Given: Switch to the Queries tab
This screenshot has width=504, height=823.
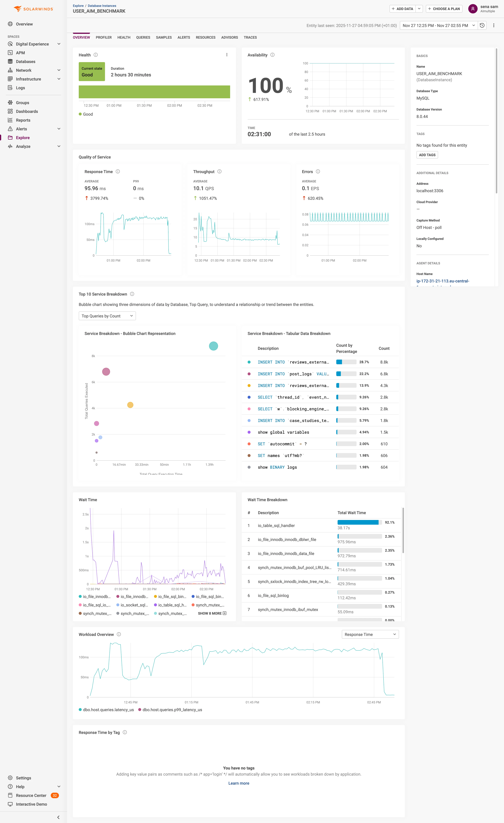Looking at the screenshot, I should tap(143, 37).
